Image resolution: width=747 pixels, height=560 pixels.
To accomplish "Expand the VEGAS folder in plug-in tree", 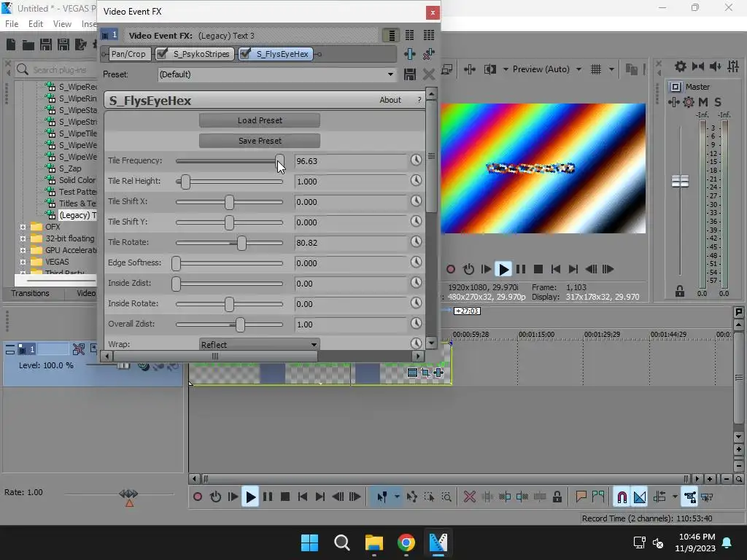I will [23, 262].
